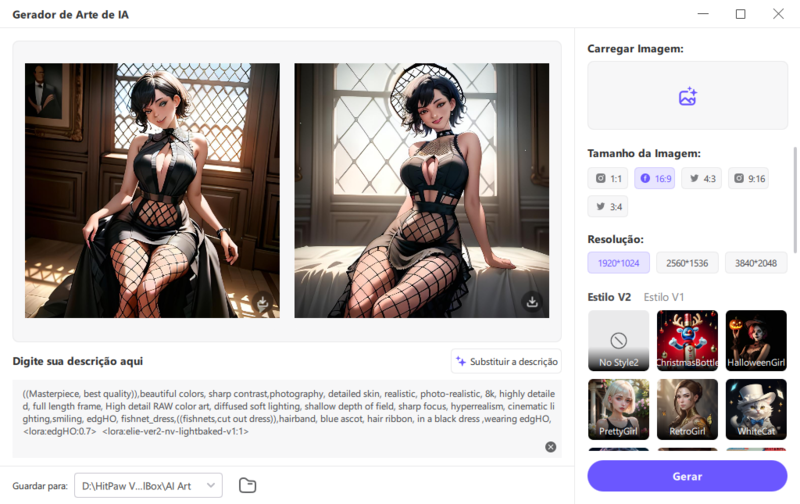Select the 9:16 image size
The height and width of the screenshot is (504, 800).
click(748, 179)
